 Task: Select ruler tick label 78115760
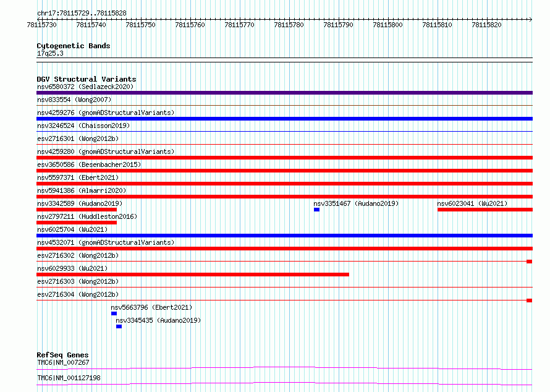tap(190, 25)
